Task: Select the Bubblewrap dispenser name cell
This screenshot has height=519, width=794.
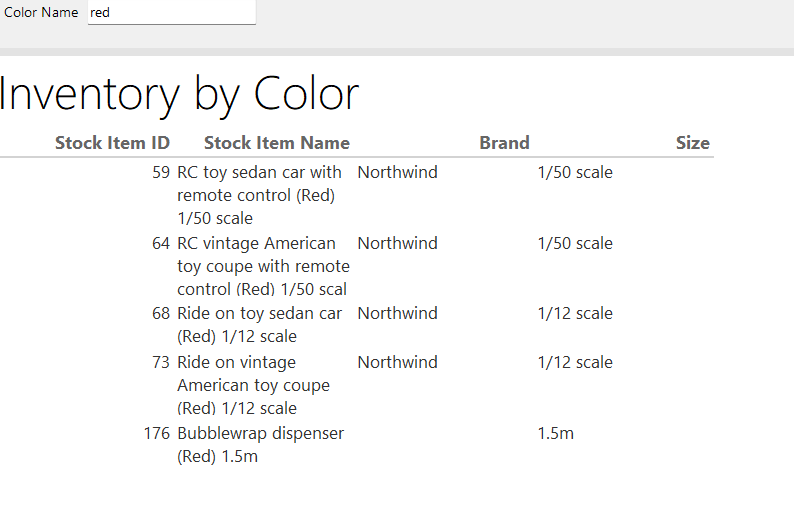Action: [260, 444]
